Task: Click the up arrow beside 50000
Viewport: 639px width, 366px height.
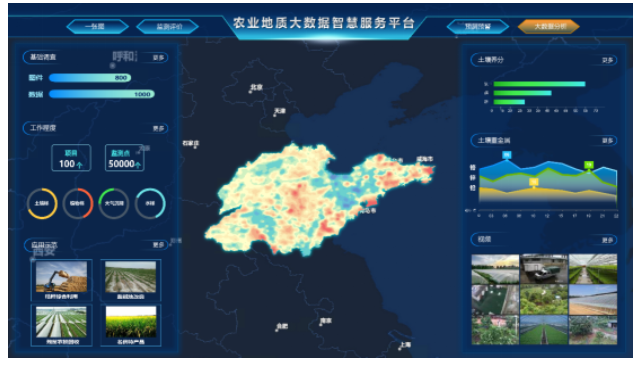Action: coord(138,165)
